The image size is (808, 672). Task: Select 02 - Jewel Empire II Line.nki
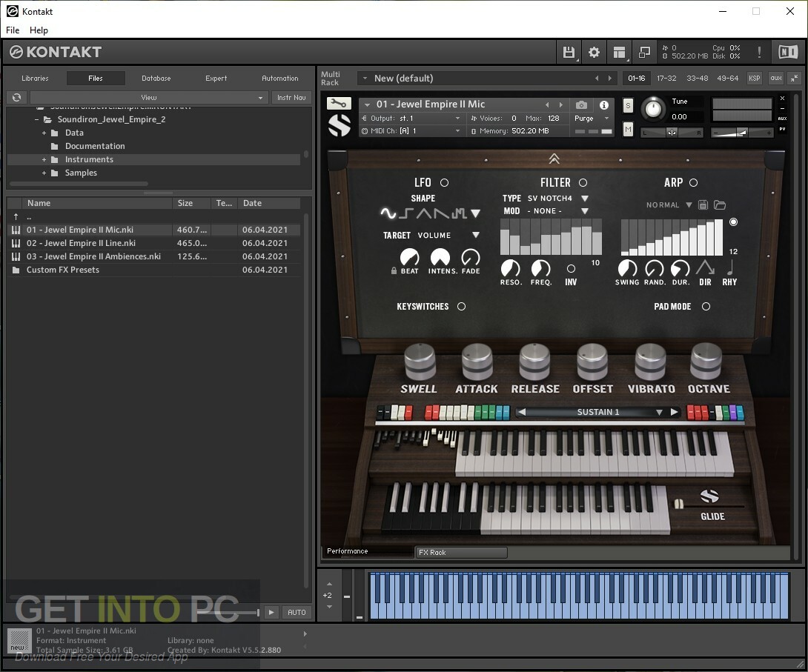coord(153,243)
